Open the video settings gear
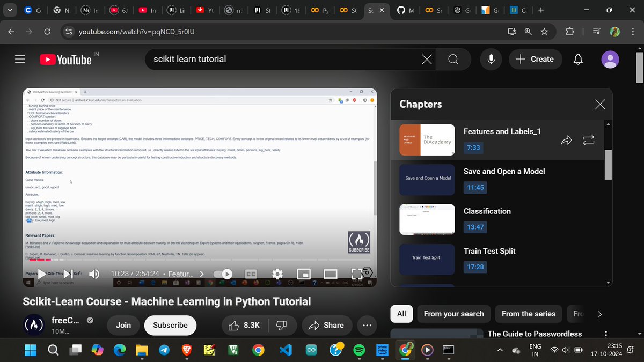 point(277,274)
